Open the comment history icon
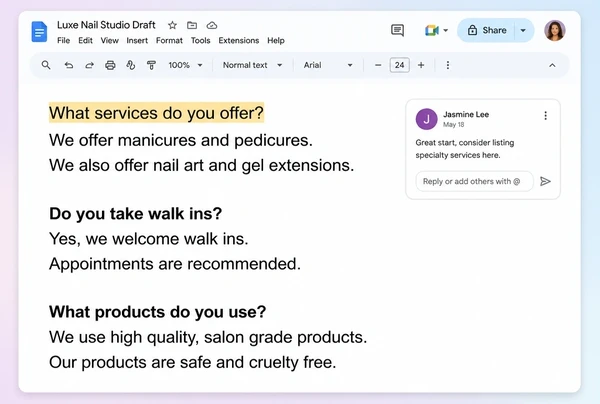This screenshot has width=600, height=404. pyautogui.click(x=398, y=30)
